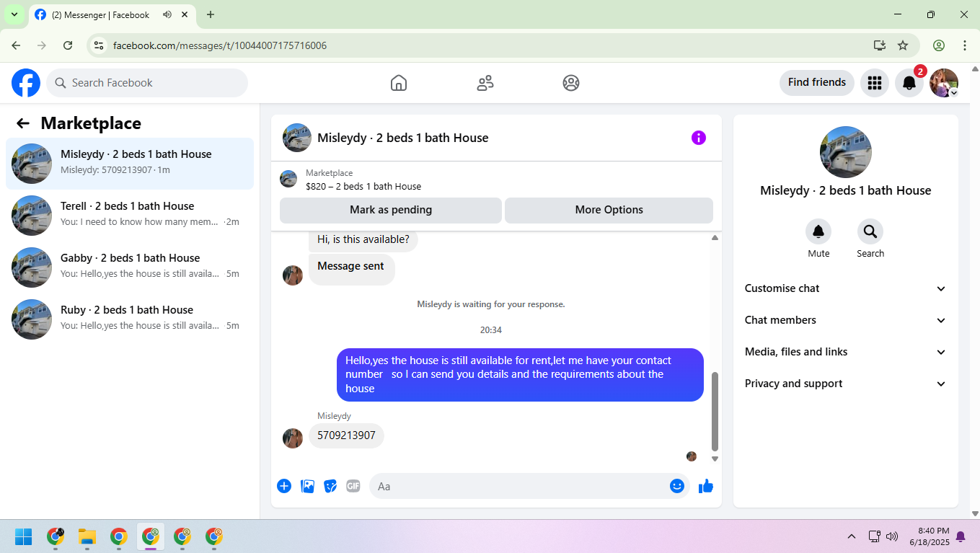
Task: Reload the page
Action: pos(68,45)
